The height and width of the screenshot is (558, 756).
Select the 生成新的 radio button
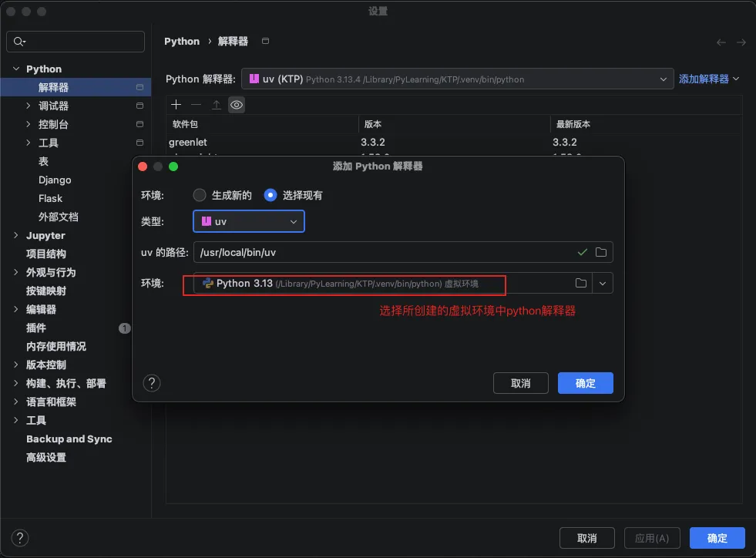click(x=200, y=195)
